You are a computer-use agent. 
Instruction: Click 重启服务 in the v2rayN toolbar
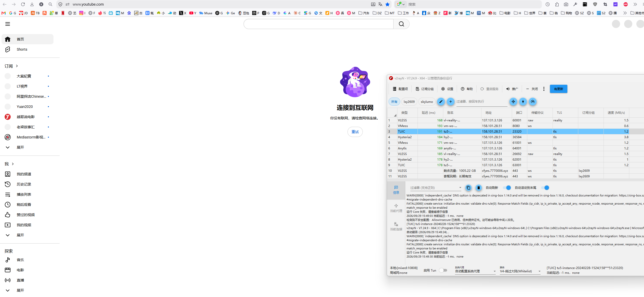[x=489, y=89]
